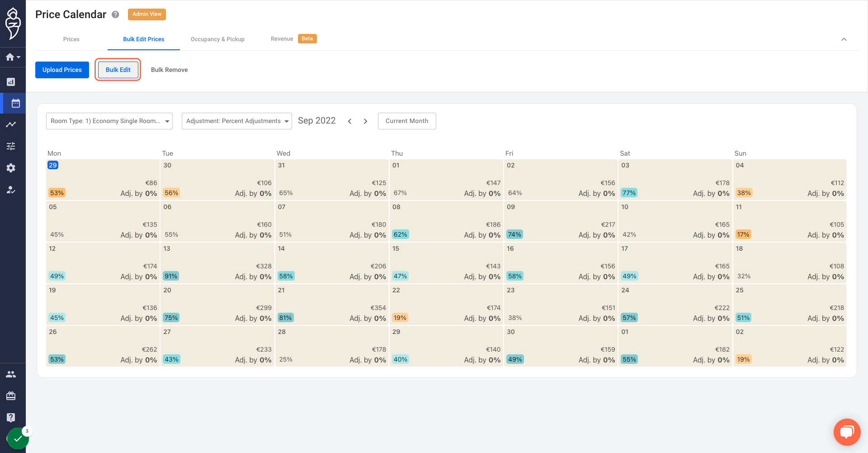Click the €299 price on the 20th
Image resolution: width=868 pixels, height=453 pixels.
coord(264,308)
